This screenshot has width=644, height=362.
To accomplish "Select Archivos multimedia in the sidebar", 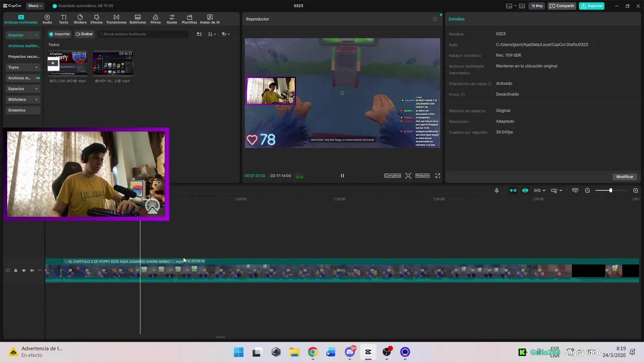I will [23, 46].
